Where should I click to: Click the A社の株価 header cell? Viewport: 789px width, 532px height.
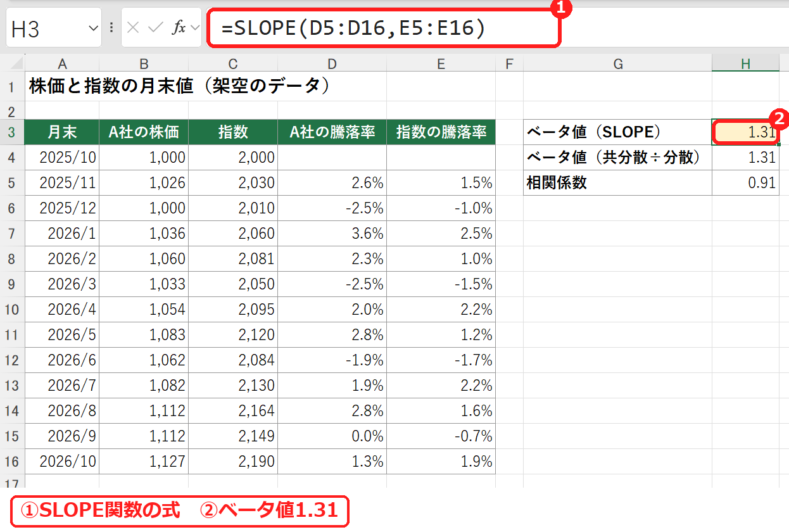[x=144, y=132]
